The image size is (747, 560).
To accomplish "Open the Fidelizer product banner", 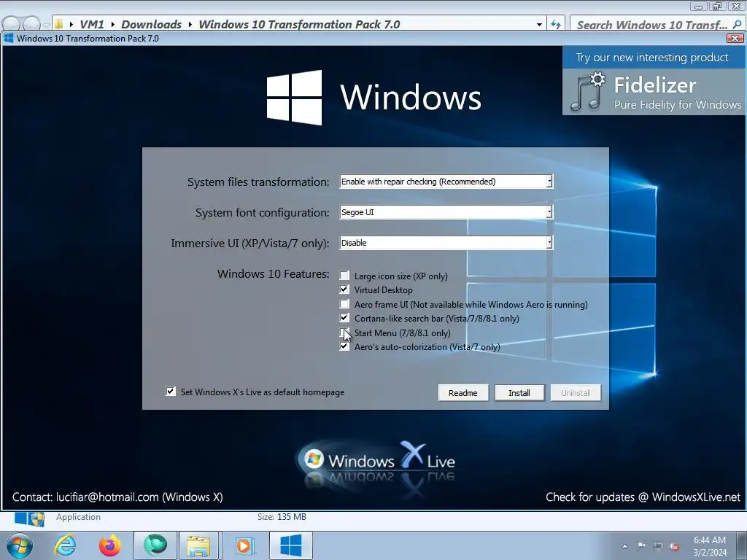I will click(x=654, y=80).
